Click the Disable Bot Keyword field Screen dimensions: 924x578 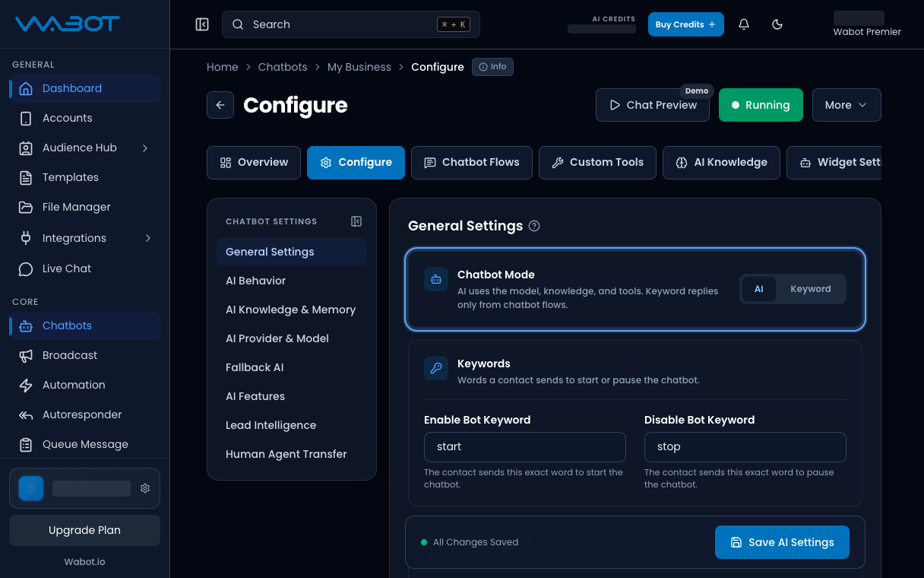[x=745, y=447]
